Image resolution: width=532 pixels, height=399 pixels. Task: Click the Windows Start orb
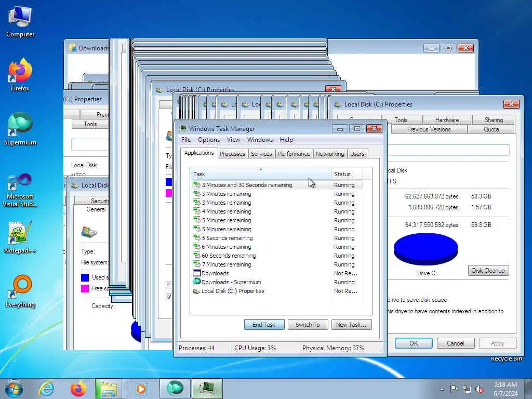(14, 389)
